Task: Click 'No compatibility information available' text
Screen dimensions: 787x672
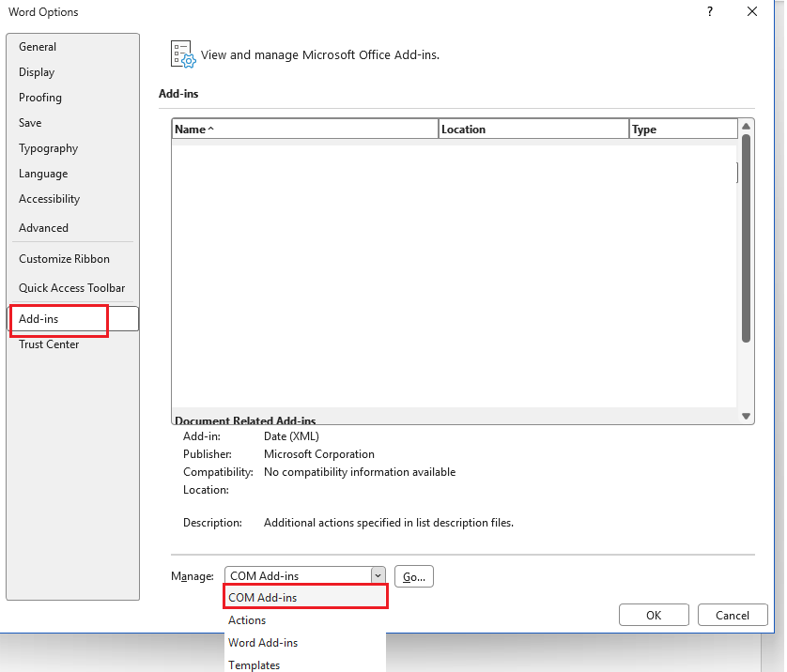Action: pyautogui.click(x=360, y=472)
